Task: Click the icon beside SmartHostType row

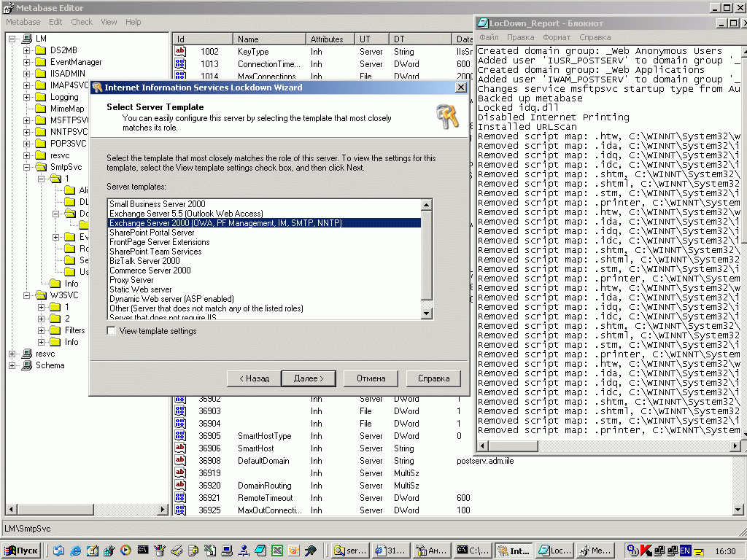Action: point(180,435)
